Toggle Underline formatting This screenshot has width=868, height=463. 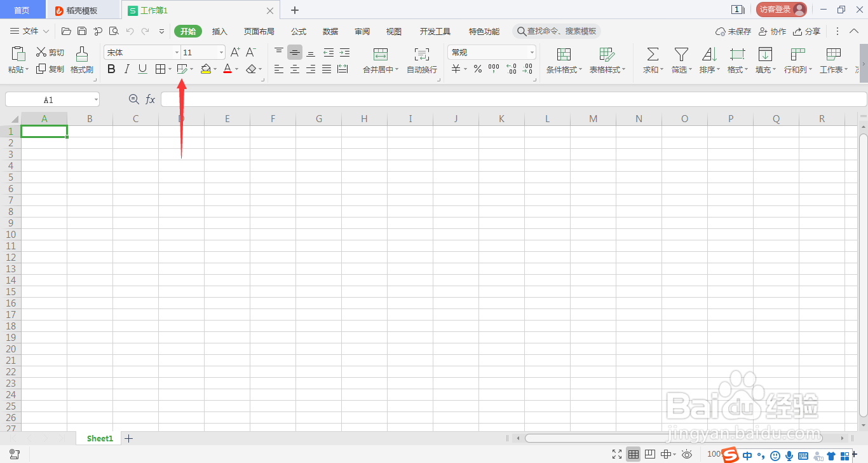[143, 69]
